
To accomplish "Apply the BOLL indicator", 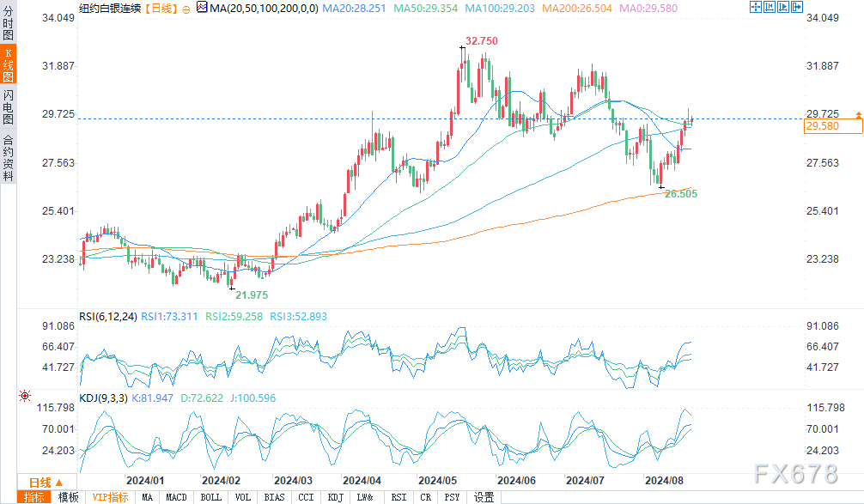I will (211, 497).
